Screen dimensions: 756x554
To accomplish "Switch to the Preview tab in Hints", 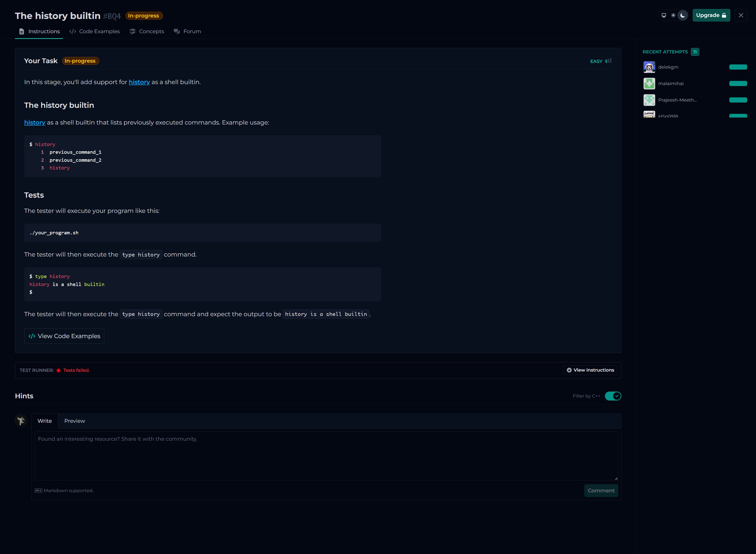I will click(74, 421).
